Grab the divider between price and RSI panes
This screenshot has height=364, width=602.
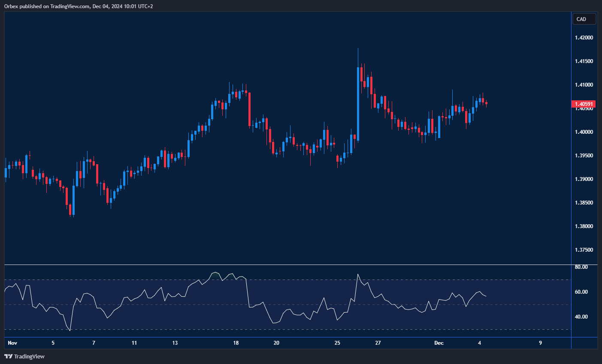click(x=287, y=265)
